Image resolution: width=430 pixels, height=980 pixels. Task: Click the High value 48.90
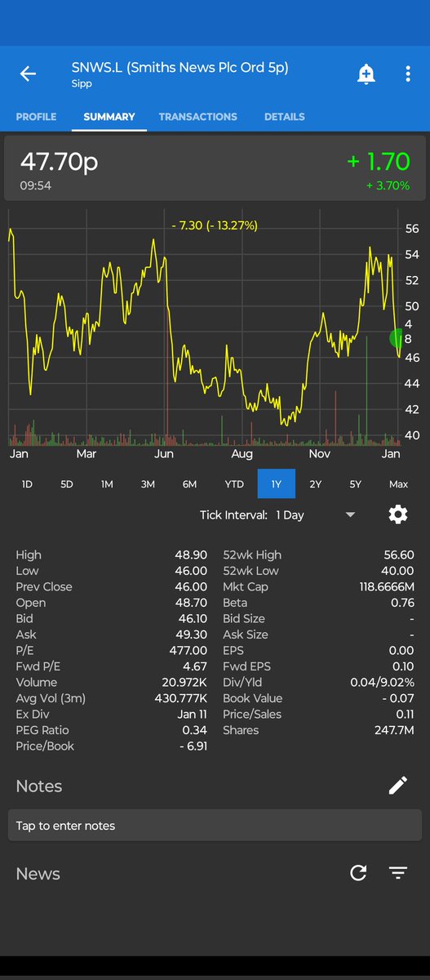click(192, 555)
